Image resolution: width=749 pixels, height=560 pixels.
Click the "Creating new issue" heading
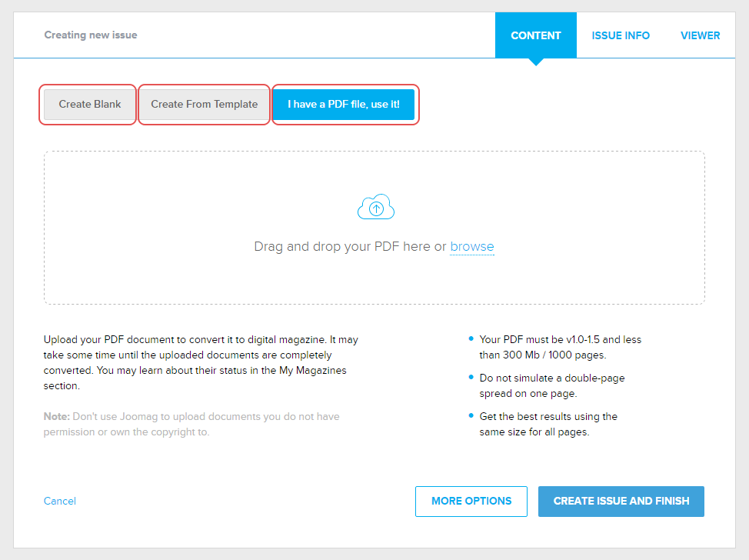click(x=91, y=35)
